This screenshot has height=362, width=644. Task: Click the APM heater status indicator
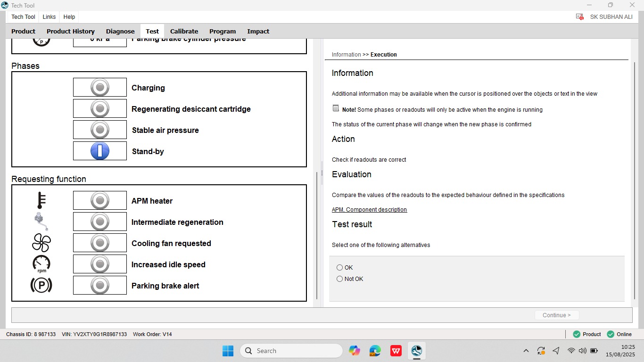[100, 201]
